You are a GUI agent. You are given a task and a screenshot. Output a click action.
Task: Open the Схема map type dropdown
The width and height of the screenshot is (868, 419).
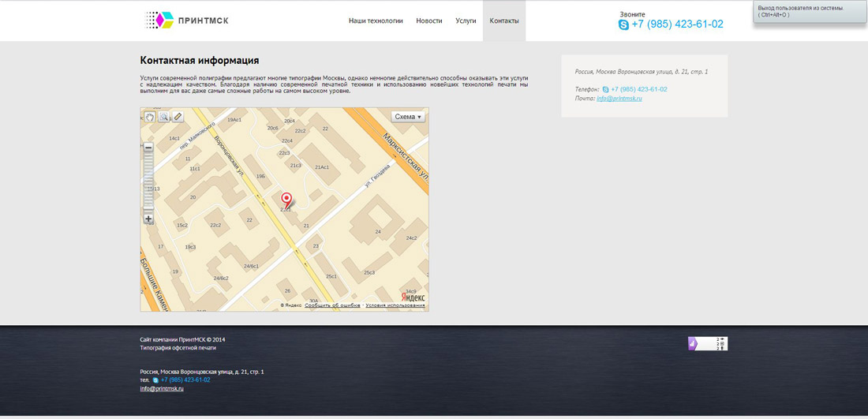[x=409, y=117]
